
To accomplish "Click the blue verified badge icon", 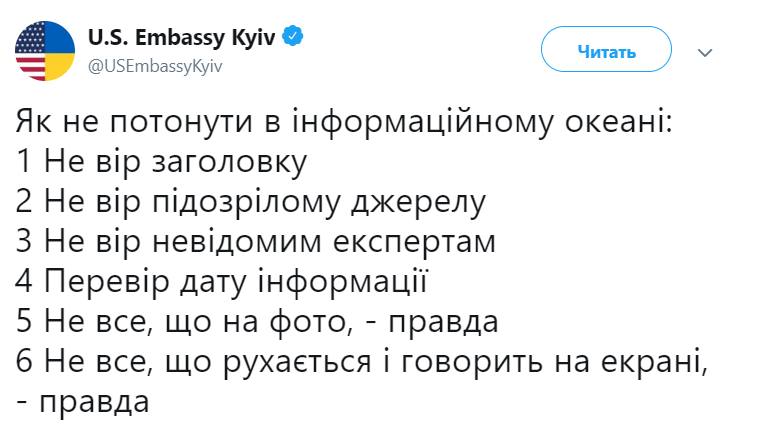I will (293, 37).
